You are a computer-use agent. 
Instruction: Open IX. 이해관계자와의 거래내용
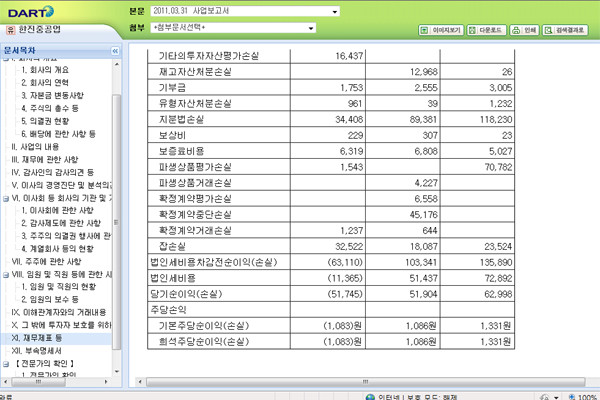tap(59, 312)
